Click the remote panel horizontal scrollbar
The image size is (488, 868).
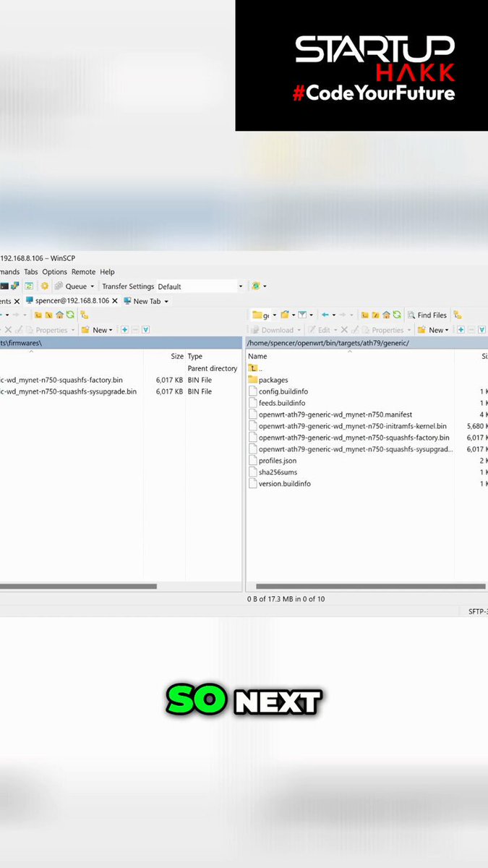click(372, 587)
